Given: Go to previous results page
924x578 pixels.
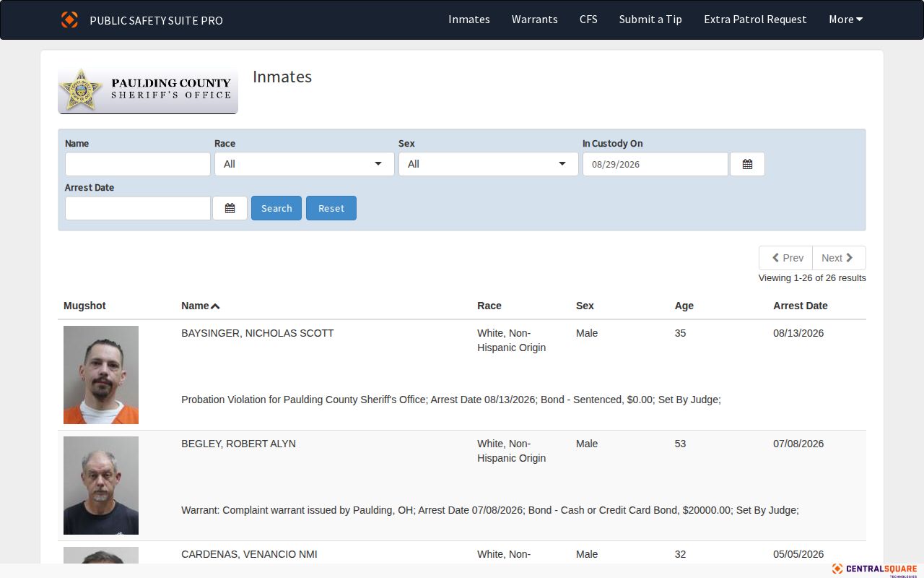Looking at the screenshot, I should tap(786, 258).
